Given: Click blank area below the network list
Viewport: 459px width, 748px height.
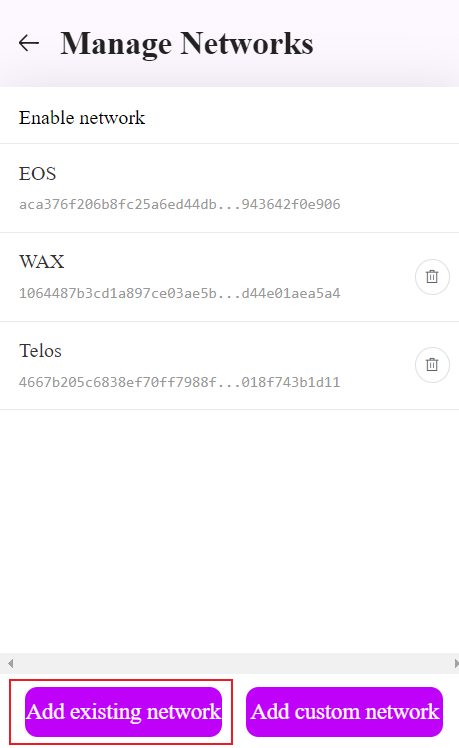Looking at the screenshot, I should click(x=230, y=530).
